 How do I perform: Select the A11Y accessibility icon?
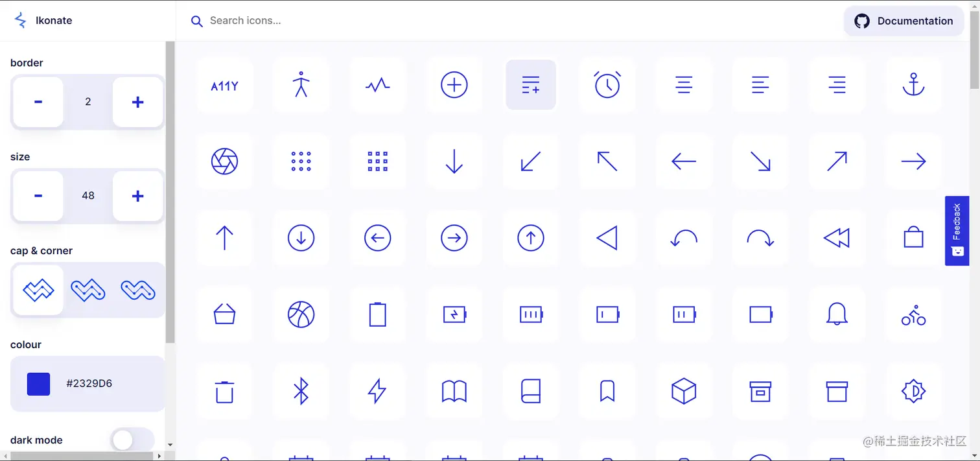(224, 85)
